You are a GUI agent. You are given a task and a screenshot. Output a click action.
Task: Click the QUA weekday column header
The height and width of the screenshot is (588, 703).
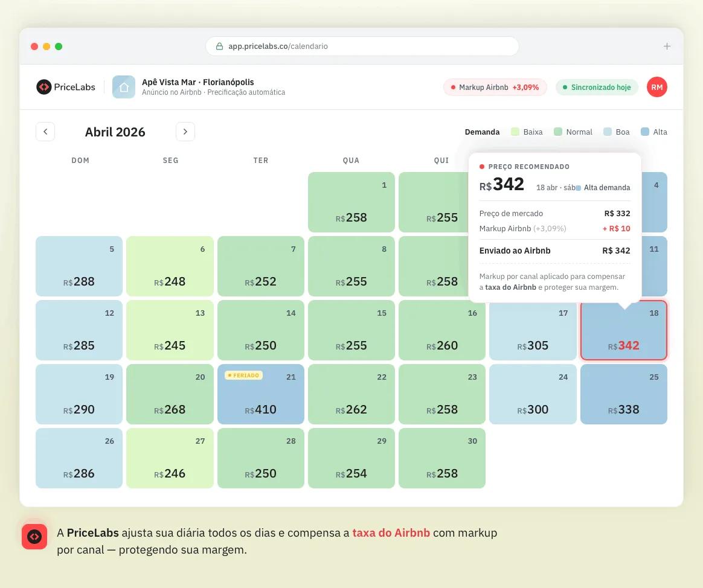point(351,161)
